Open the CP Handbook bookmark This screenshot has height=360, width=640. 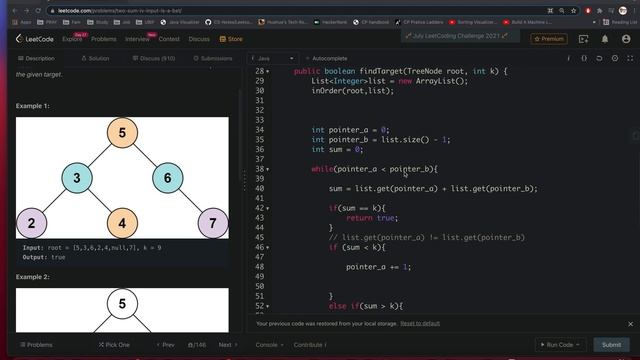[371, 22]
